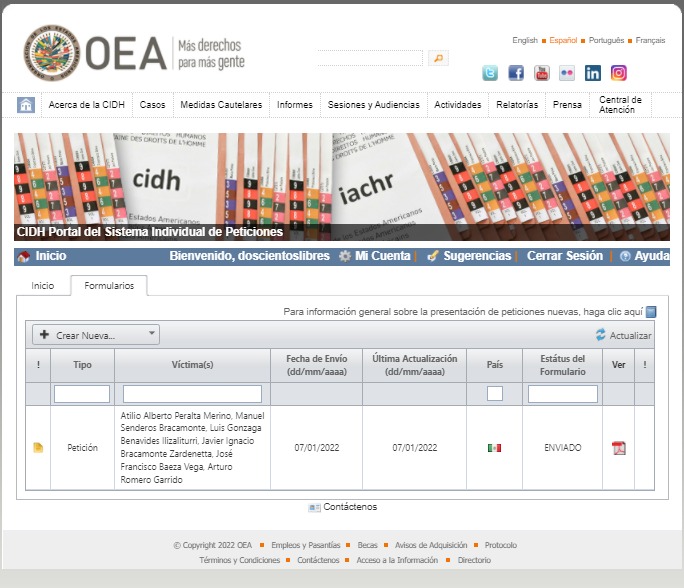Click the home icon in navigation bar

26,105
